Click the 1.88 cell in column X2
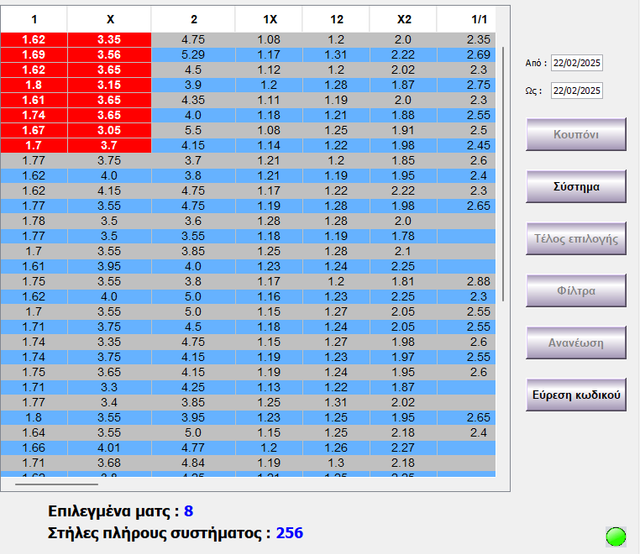The image size is (640, 554). [403, 115]
